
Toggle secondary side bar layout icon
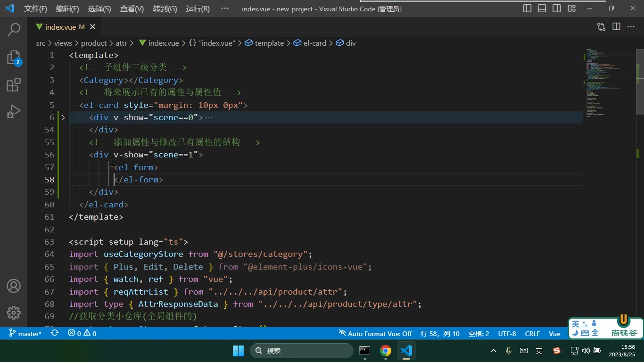coord(557,8)
